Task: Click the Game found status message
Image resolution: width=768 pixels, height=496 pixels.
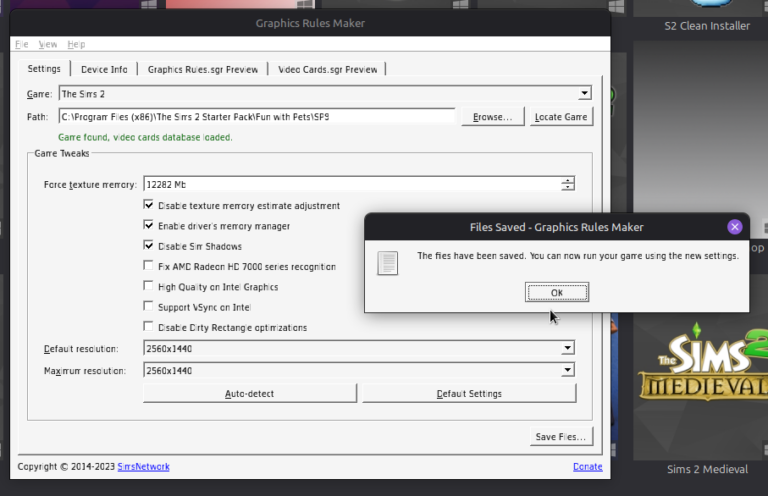Action: click(145, 138)
